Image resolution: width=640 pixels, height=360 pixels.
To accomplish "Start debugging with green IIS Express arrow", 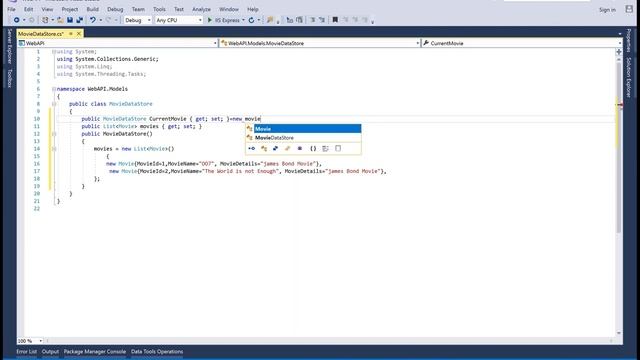I will (210, 20).
